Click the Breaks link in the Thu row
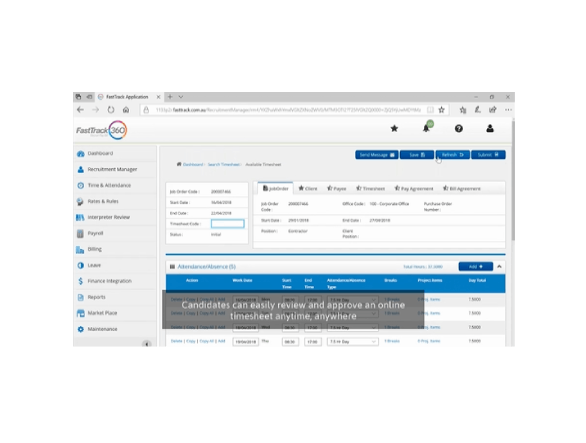The height and width of the screenshot is (443, 586). coord(392,341)
